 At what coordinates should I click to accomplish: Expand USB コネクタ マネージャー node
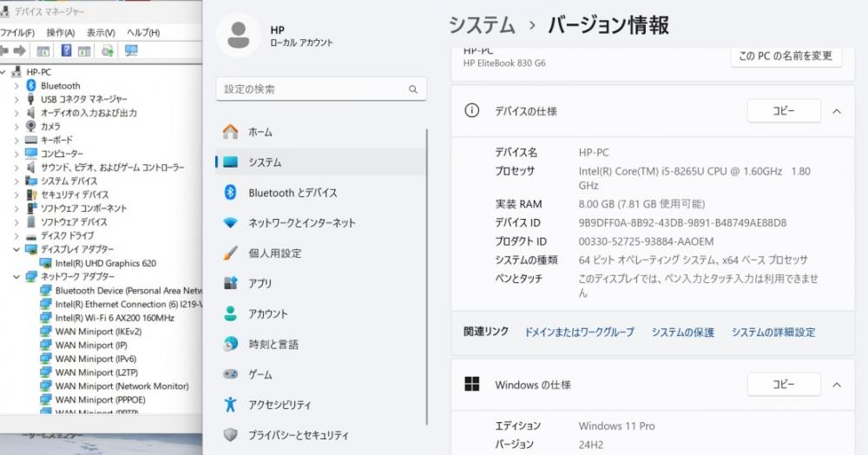pyautogui.click(x=16, y=100)
